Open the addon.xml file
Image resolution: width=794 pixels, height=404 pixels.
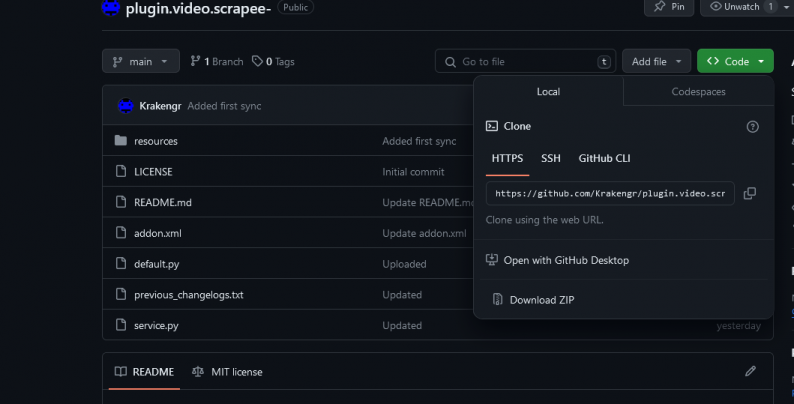[157, 233]
